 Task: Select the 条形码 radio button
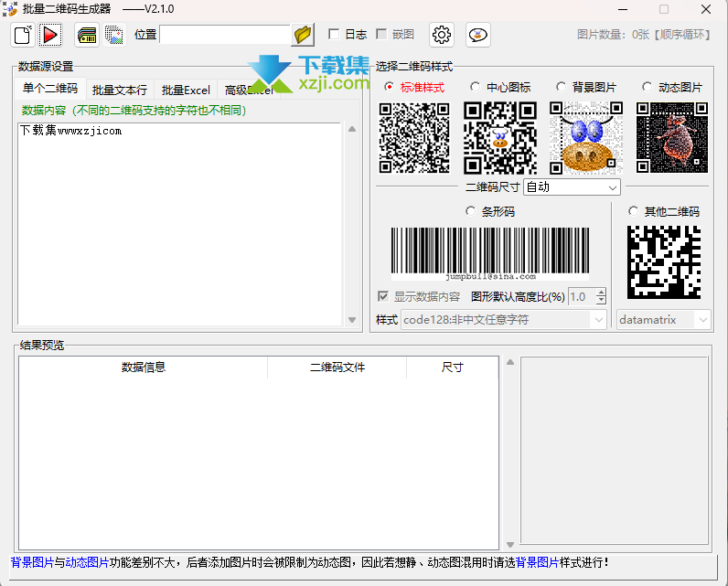point(470,211)
